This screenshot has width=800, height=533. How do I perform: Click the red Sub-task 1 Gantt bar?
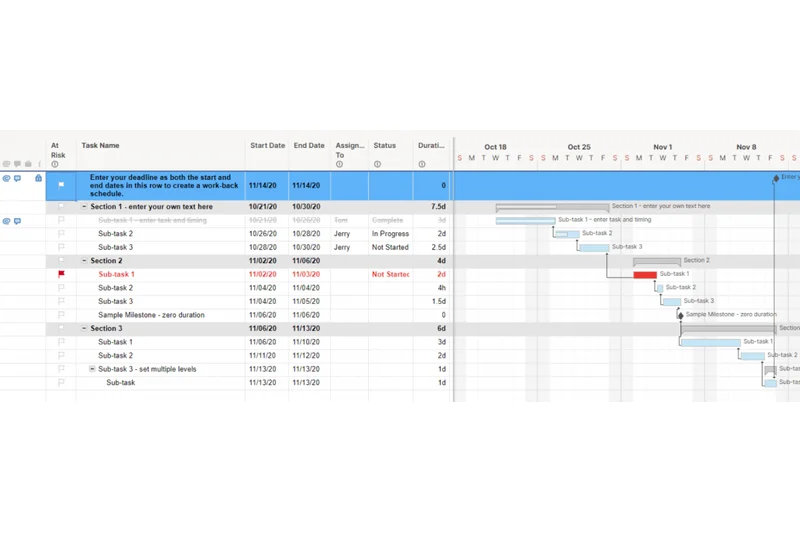pos(645,274)
